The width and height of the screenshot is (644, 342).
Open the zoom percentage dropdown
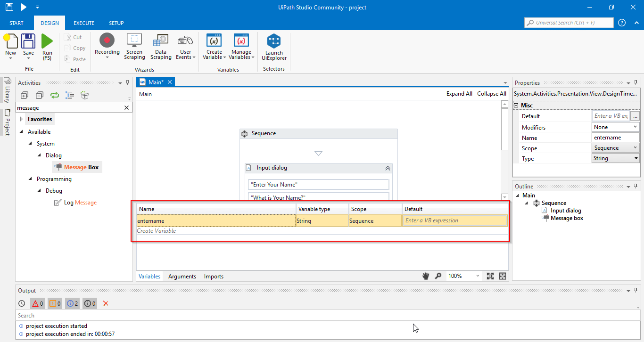point(478,276)
